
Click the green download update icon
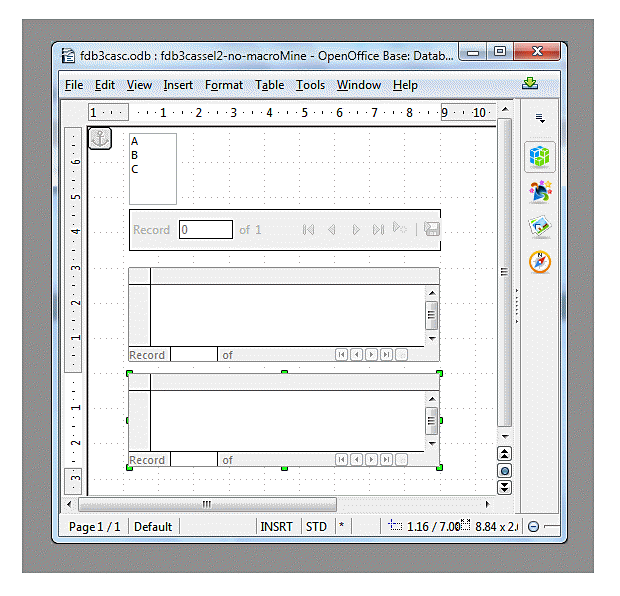(530, 84)
